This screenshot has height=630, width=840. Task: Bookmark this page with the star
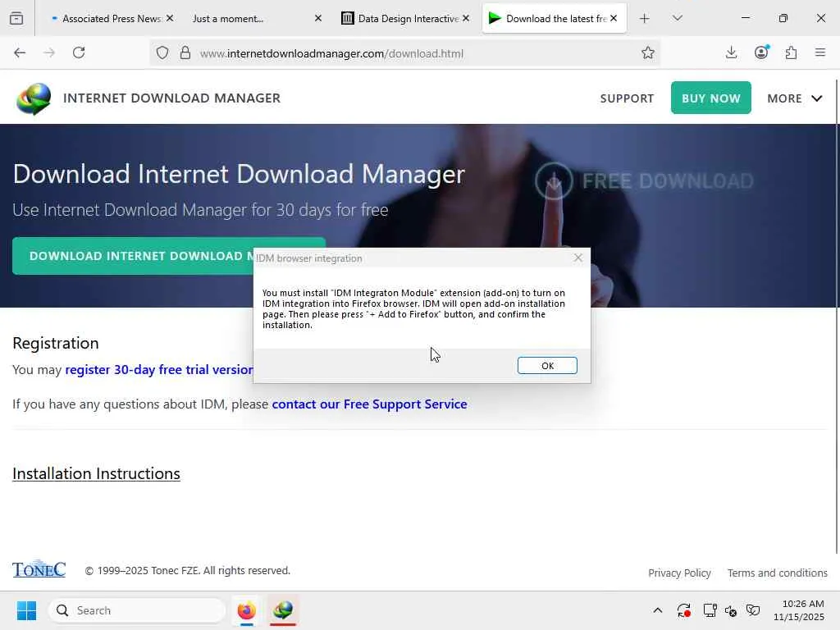pos(648,52)
